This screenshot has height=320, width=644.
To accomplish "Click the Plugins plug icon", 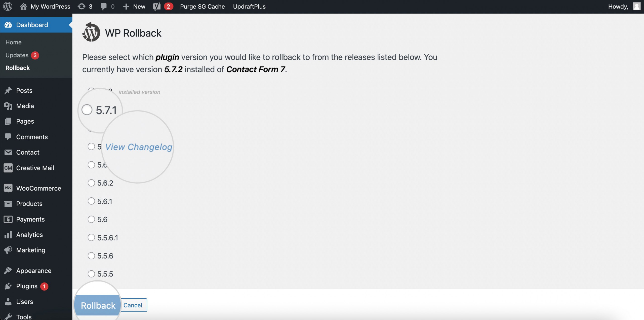I will (8, 286).
